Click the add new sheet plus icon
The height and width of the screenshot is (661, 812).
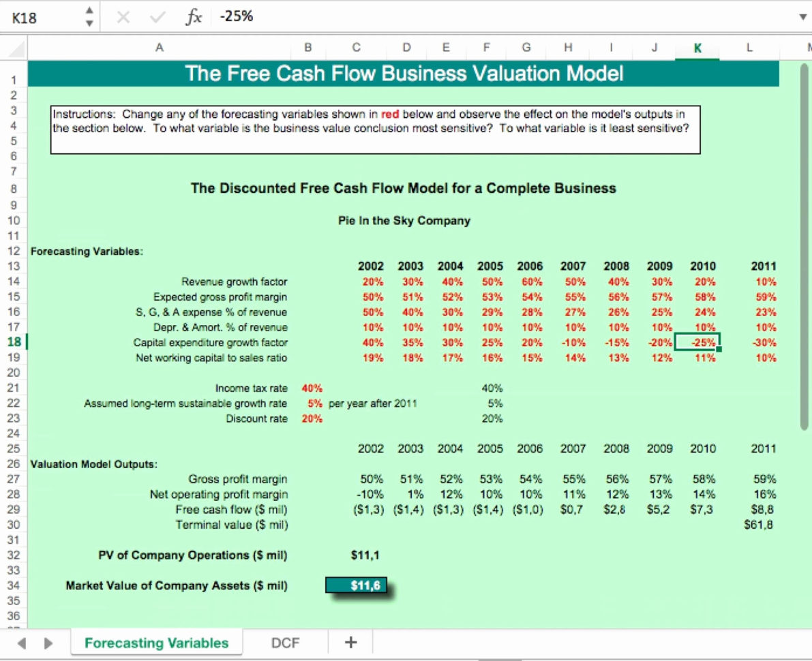tap(350, 642)
